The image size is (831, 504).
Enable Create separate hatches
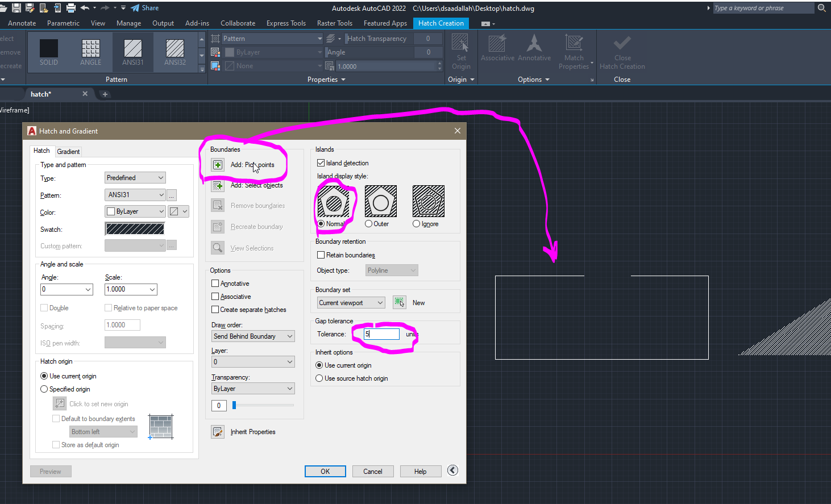click(215, 309)
